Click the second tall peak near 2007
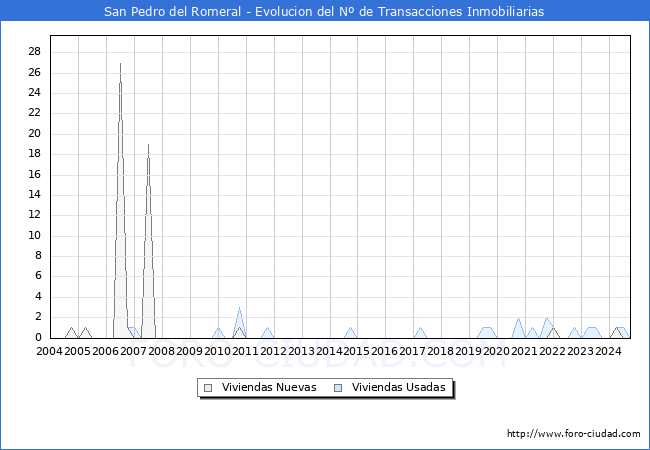 [x=148, y=145]
